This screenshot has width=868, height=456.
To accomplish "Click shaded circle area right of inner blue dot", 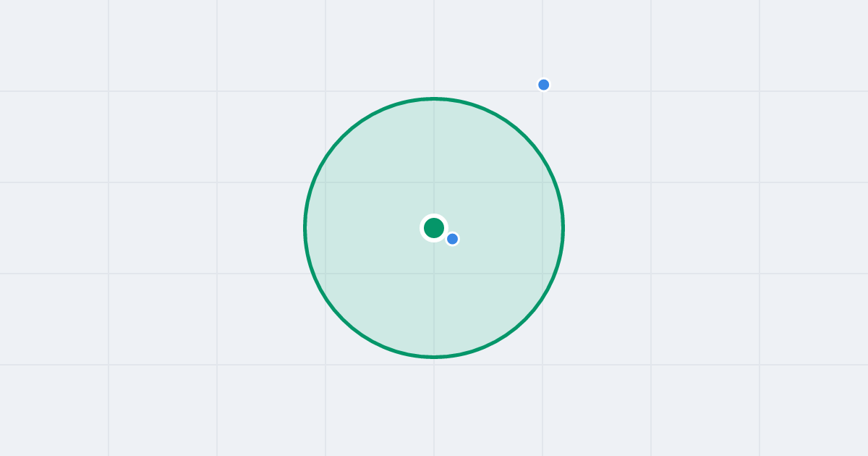I will click(x=506, y=239).
